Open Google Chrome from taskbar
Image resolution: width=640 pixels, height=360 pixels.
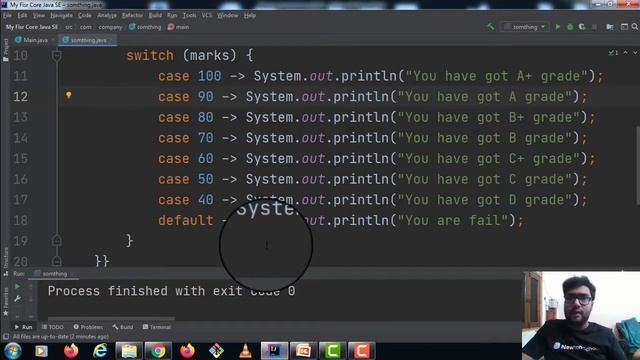[158, 351]
